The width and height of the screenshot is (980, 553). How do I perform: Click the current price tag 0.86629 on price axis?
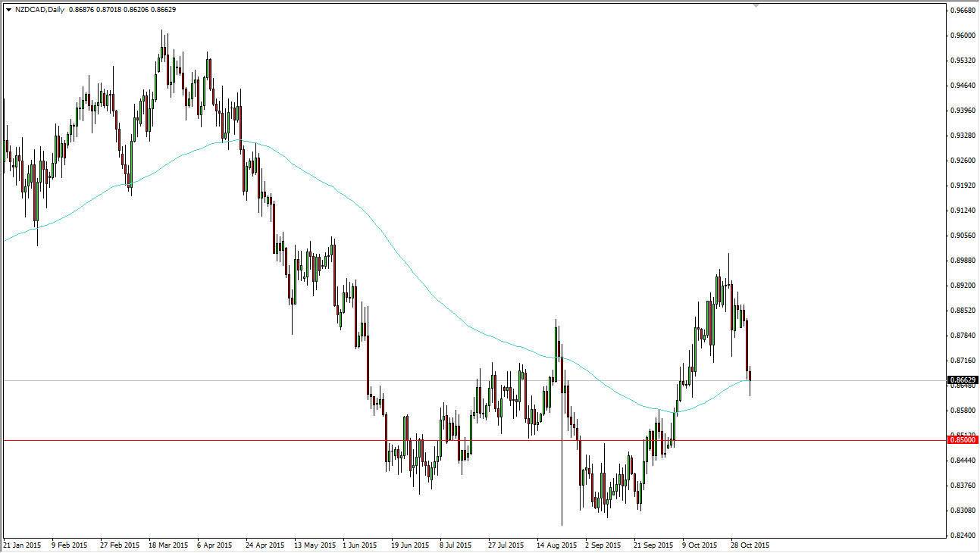(961, 380)
